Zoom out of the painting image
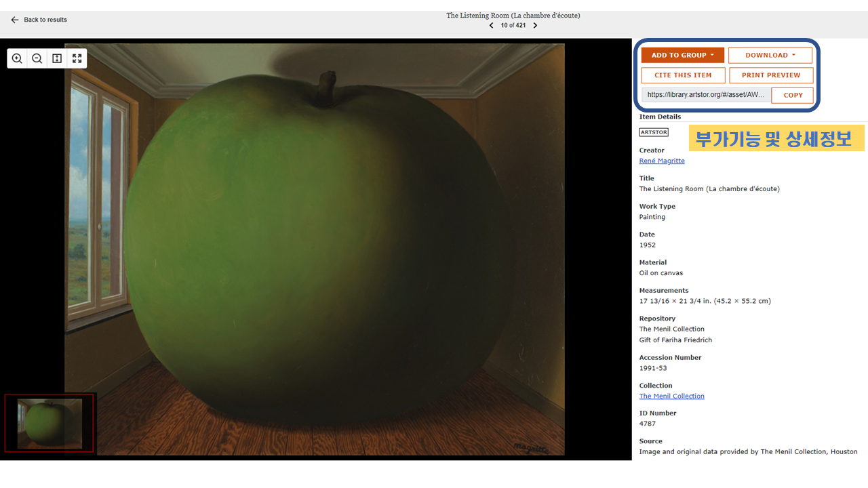868x488 pixels. (x=37, y=58)
